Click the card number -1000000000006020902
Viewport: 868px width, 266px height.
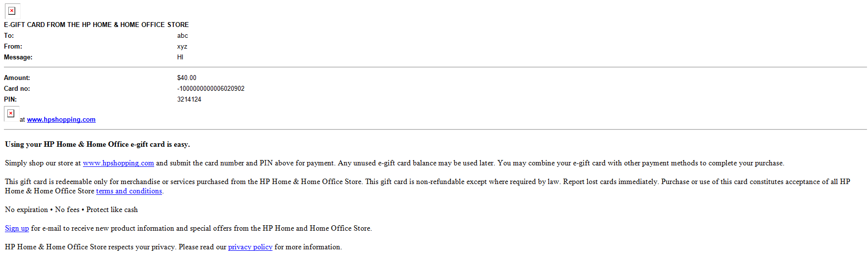[x=211, y=89]
